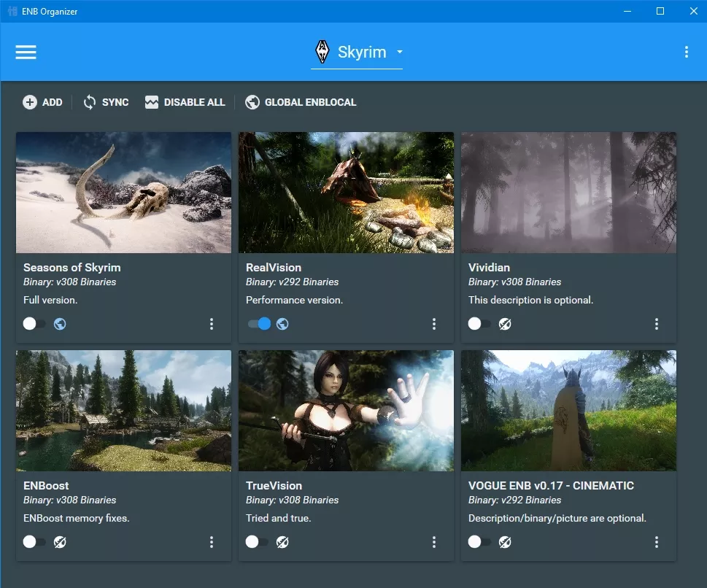Click the ENBoost village preview image
707x588 pixels.
pyautogui.click(x=123, y=411)
